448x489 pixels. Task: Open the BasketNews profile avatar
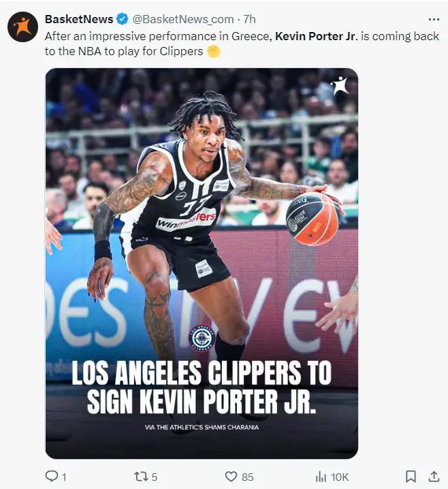(x=22, y=27)
